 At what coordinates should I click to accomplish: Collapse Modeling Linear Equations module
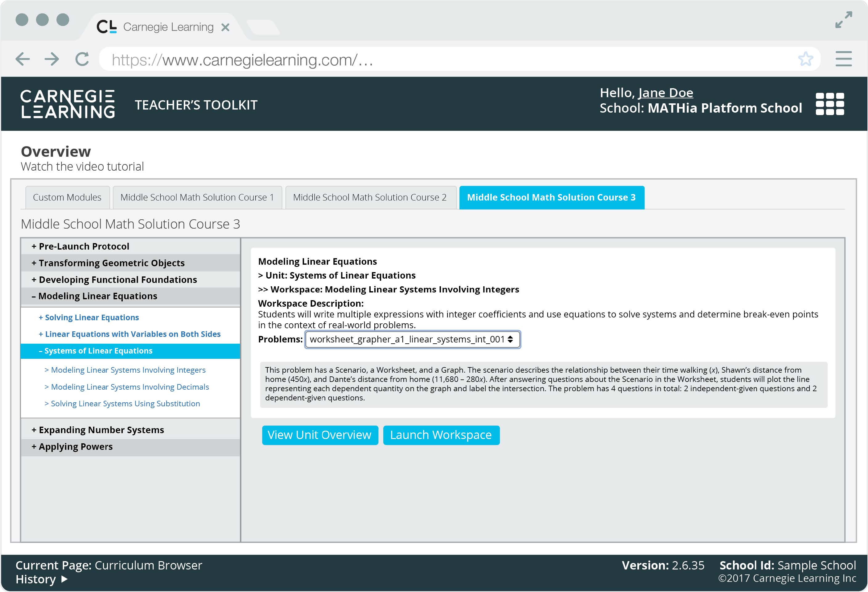[x=130, y=296]
